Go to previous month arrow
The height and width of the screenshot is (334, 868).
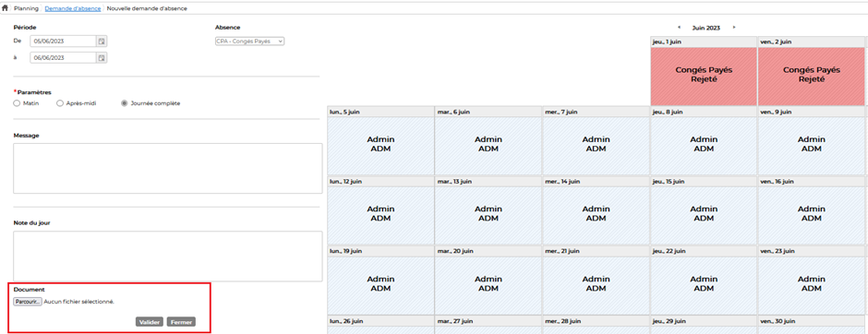tap(680, 27)
